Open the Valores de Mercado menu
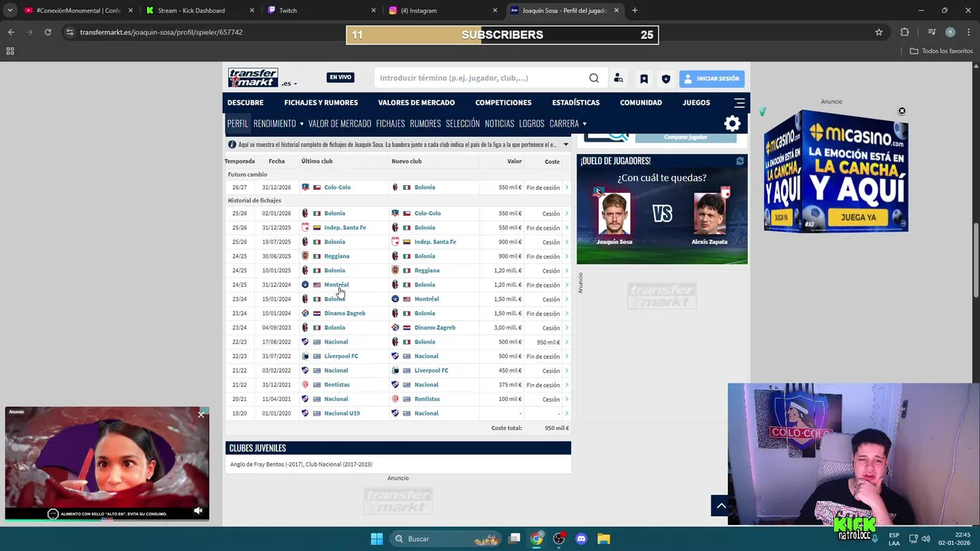This screenshot has width=980, height=551. tap(416, 103)
